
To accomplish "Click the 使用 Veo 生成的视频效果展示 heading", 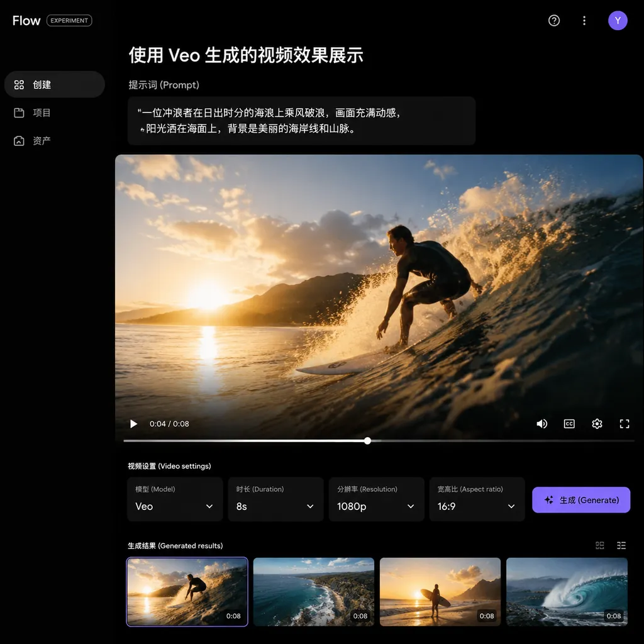I will [246, 55].
